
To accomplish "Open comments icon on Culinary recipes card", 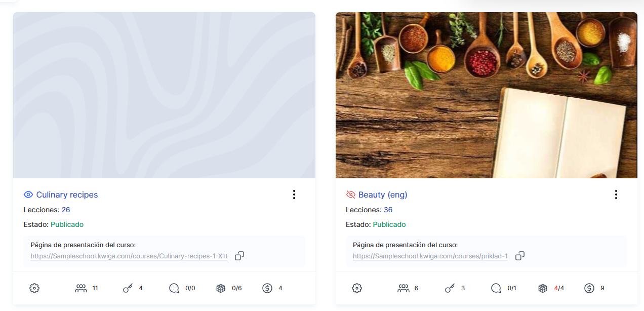I will [174, 288].
